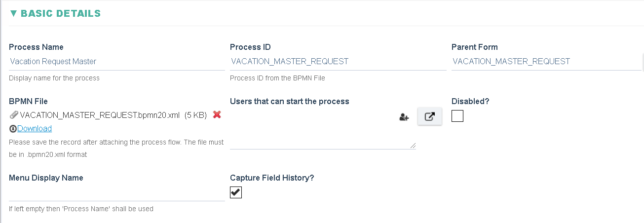
Task: Open the VACATION_MASTER_REQUEST.bpmn20.xml file name
Action: (x=100, y=115)
